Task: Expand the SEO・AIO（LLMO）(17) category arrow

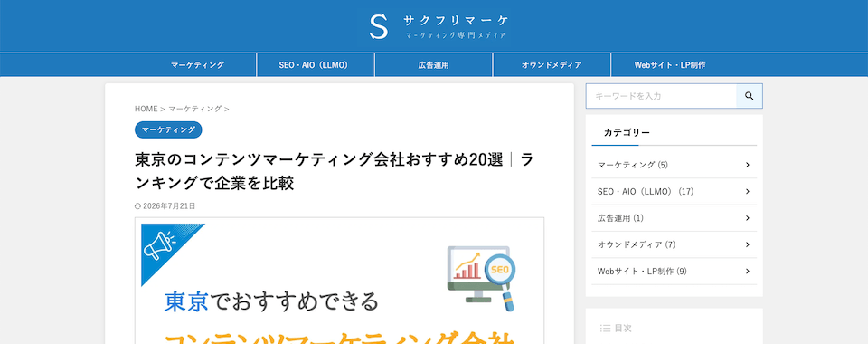Action: pyautogui.click(x=748, y=191)
